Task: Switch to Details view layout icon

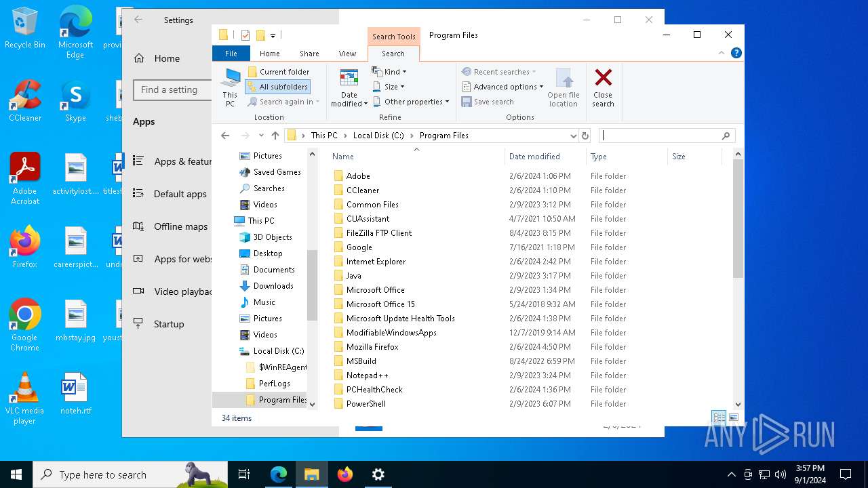Action: tap(719, 418)
